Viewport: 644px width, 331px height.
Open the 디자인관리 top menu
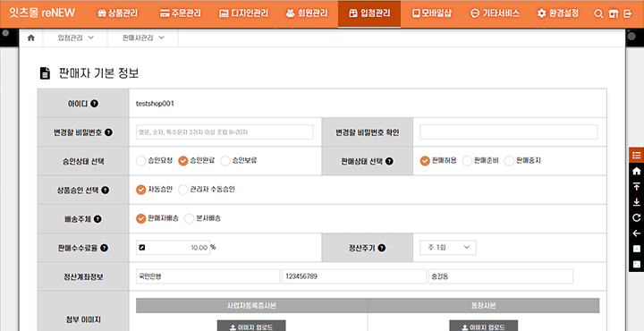[243, 13]
